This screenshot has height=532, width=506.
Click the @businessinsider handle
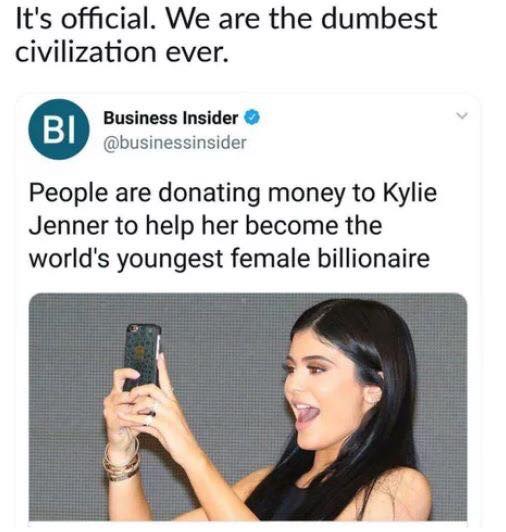175,143
